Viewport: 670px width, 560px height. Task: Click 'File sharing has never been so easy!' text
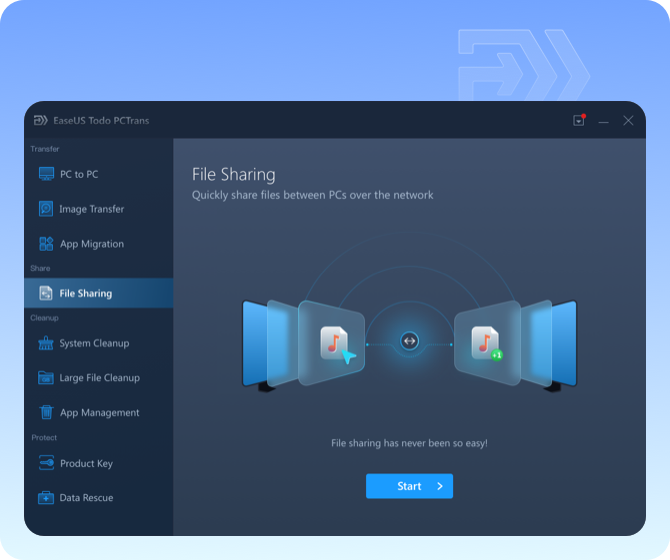[409, 443]
